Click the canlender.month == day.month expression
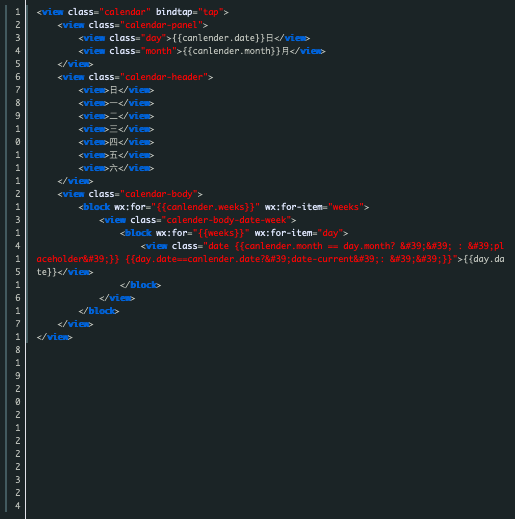 click(317, 246)
